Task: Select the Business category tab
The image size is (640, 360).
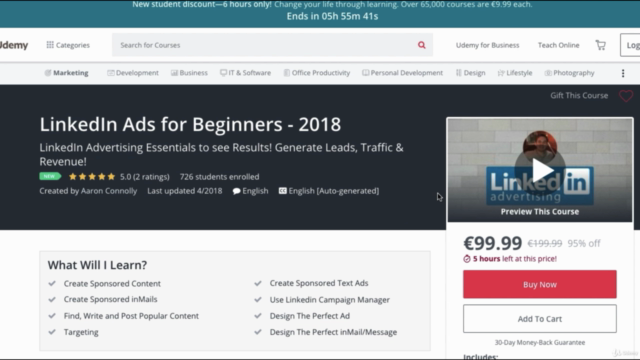Action: coord(189,73)
